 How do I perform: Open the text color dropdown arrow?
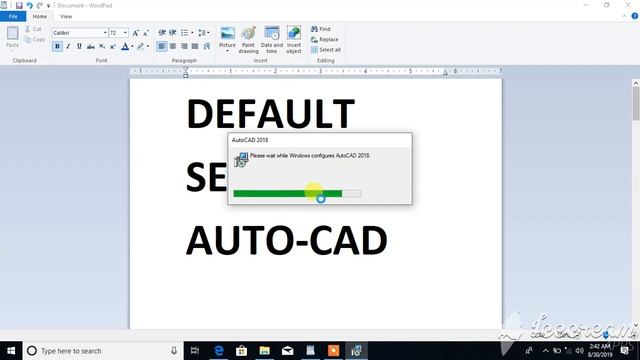tap(132, 47)
